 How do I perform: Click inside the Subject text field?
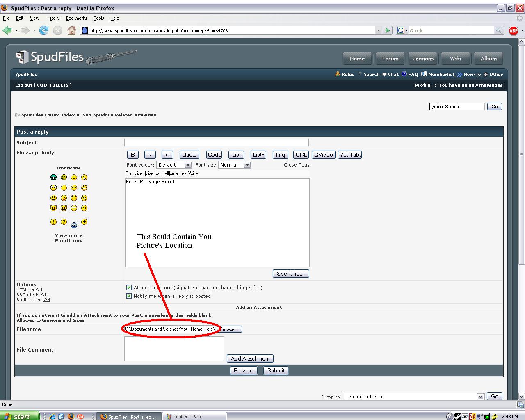click(216, 143)
